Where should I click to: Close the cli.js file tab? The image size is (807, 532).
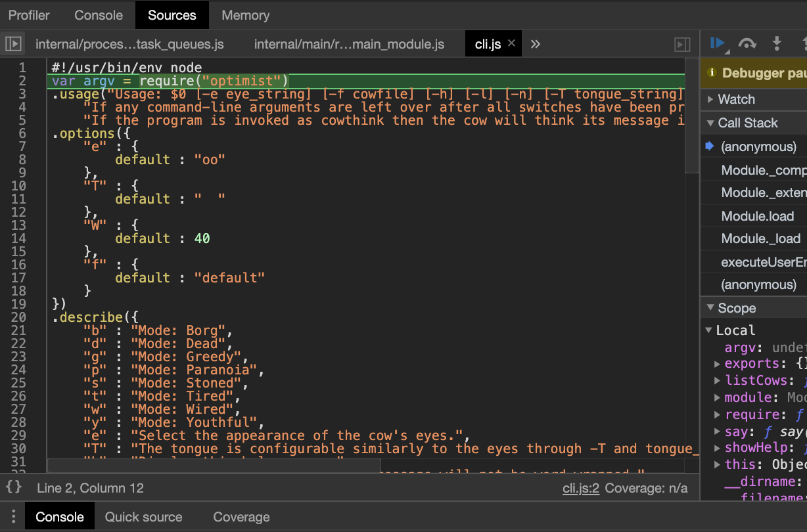(x=512, y=43)
